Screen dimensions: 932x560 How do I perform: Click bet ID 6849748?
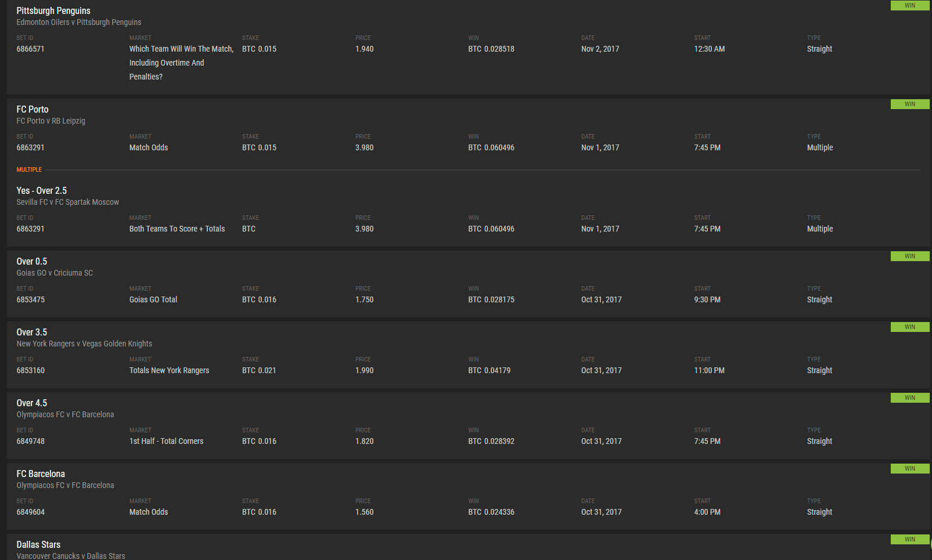(30, 441)
